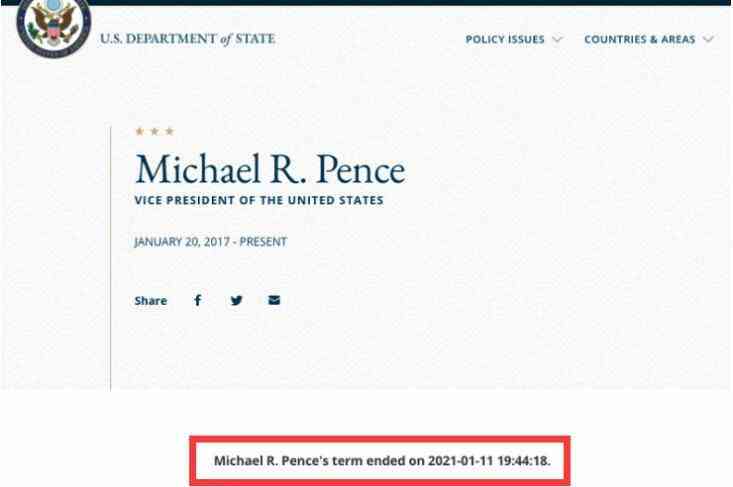Share the page via the Twitter icon

[236, 300]
